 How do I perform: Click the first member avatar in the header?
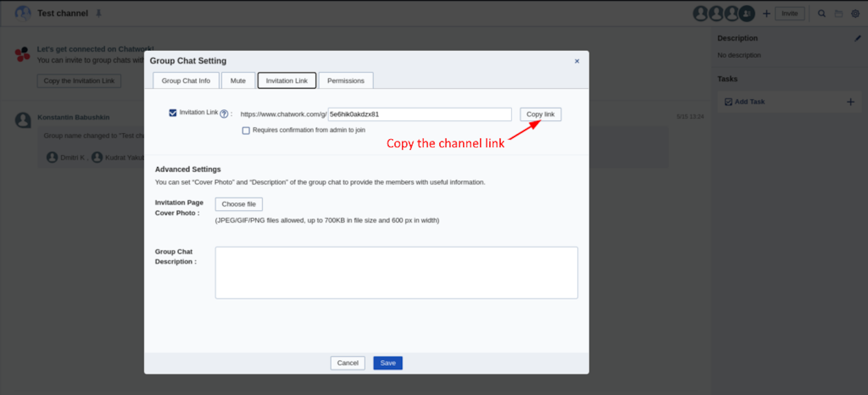701,14
